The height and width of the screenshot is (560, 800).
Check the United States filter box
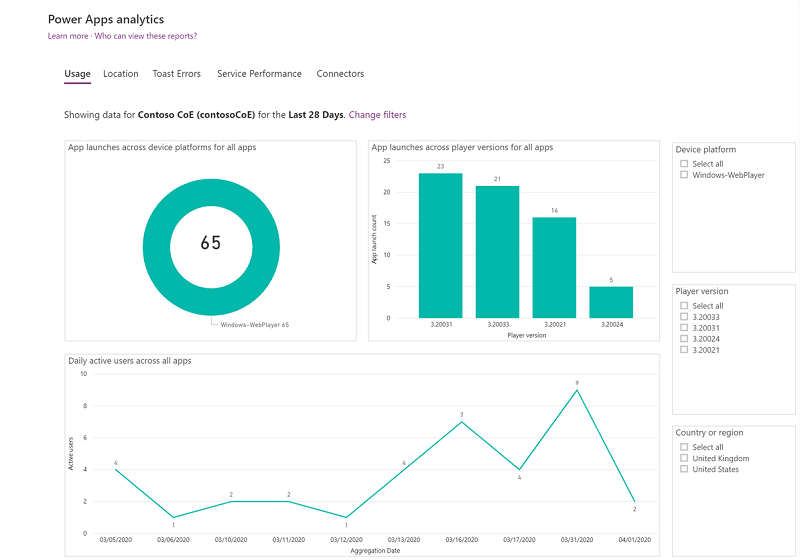683,469
